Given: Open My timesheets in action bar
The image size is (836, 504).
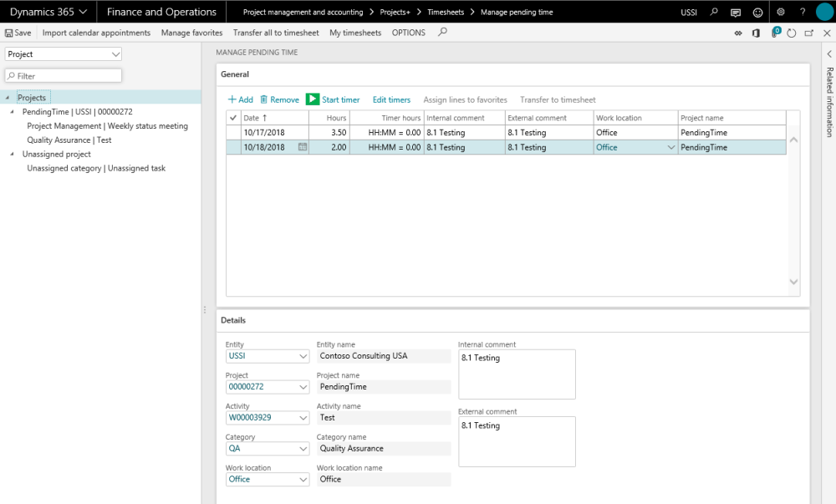Looking at the screenshot, I should pyautogui.click(x=355, y=33).
